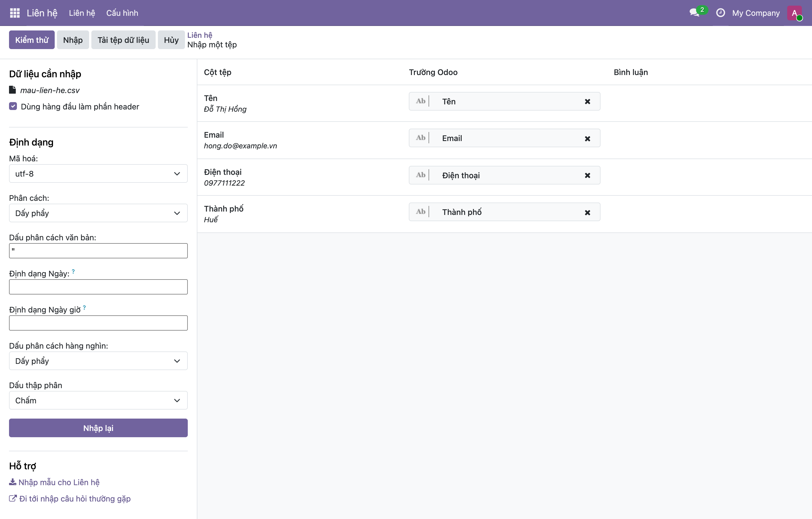Viewport: 812px width, 519px height.
Task: Clear the Email field mapping
Action: click(587, 139)
